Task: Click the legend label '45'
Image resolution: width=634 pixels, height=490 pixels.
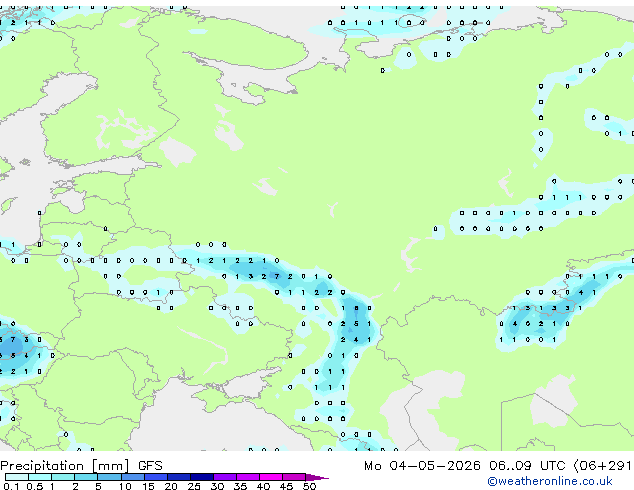Action: (x=286, y=486)
